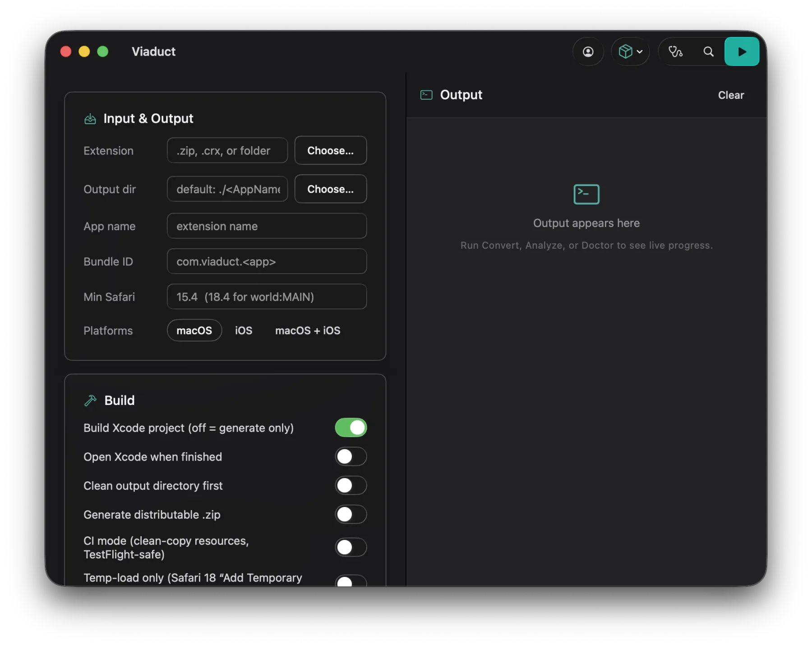Select the iOS platform option

(244, 330)
